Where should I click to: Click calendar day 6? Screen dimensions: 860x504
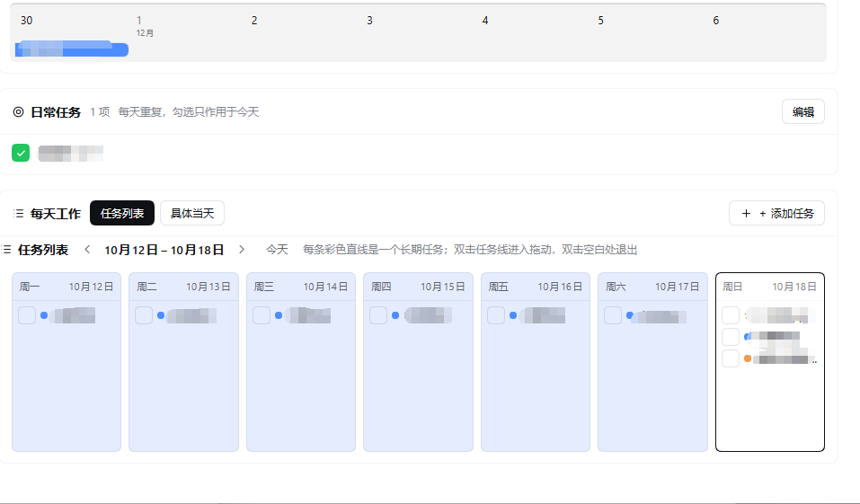pos(715,21)
